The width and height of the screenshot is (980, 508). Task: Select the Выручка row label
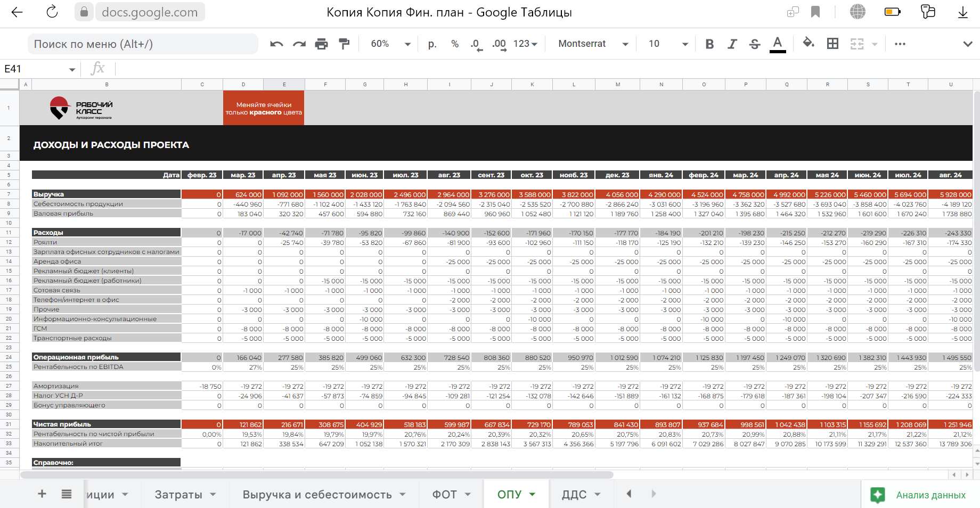click(x=107, y=194)
